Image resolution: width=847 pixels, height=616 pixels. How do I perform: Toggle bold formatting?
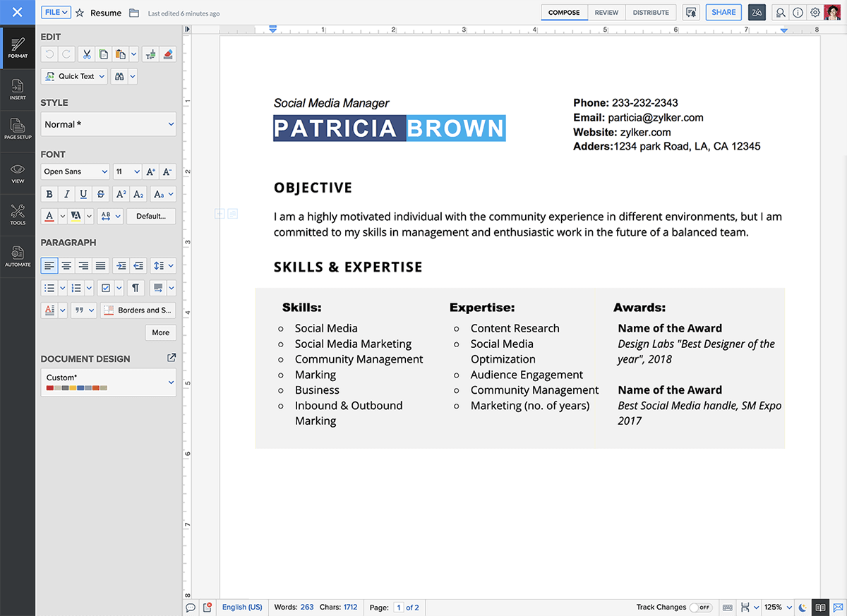pyautogui.click(x=49, y=193)
